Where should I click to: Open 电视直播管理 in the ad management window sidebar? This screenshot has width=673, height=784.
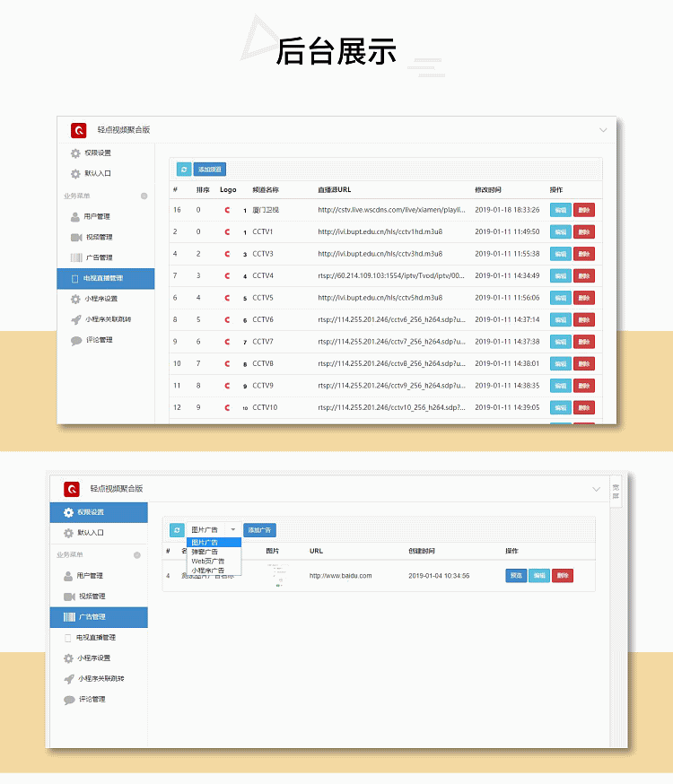pos(99,638)
